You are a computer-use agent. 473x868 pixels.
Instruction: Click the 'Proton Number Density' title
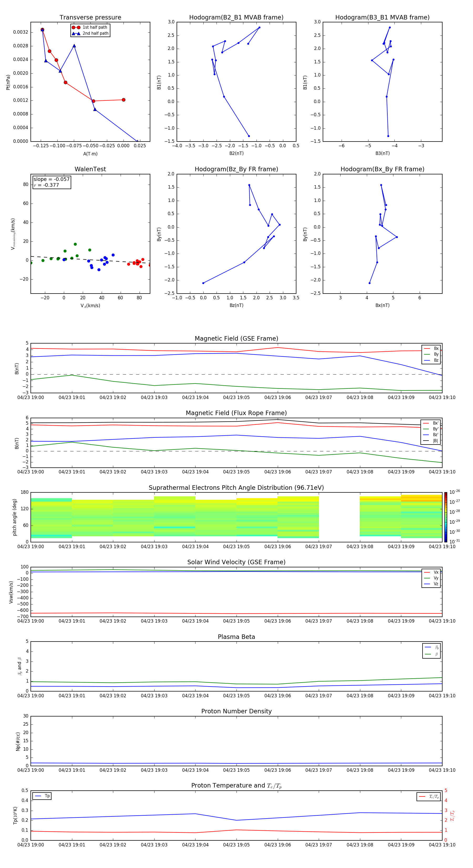point(236,711)
